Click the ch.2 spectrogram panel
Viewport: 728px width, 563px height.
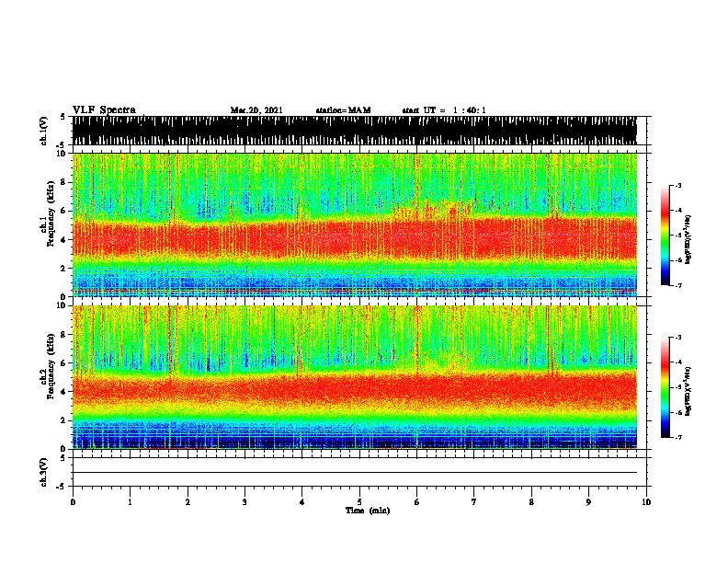coord(355,377)
